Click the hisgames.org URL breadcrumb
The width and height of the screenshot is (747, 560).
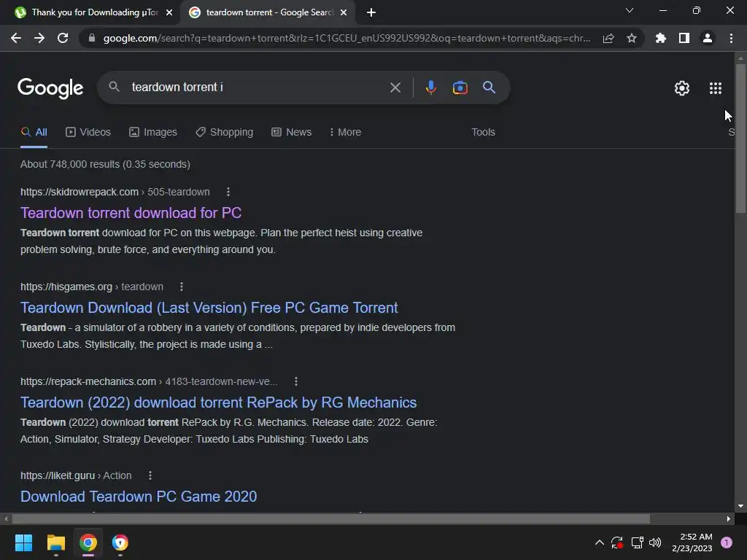point(91,287)
